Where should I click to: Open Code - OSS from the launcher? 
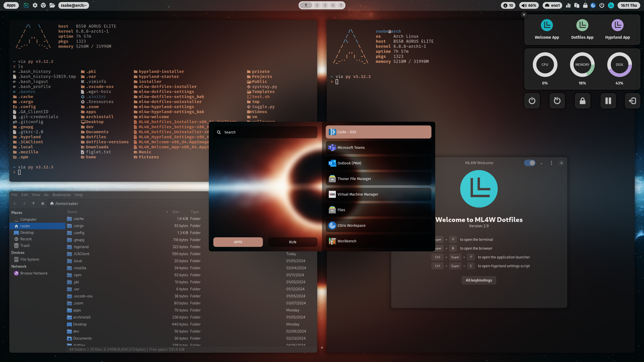click(378, 132)
